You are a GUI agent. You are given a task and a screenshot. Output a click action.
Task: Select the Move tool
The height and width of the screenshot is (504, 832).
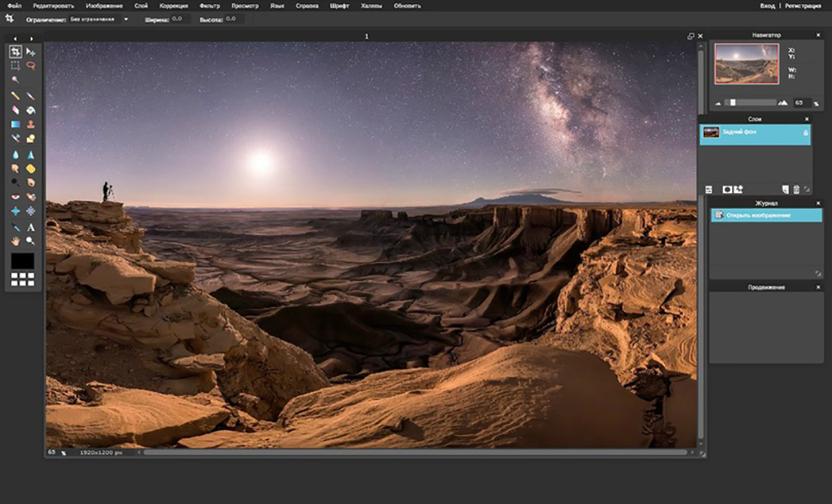pos(31,52)
